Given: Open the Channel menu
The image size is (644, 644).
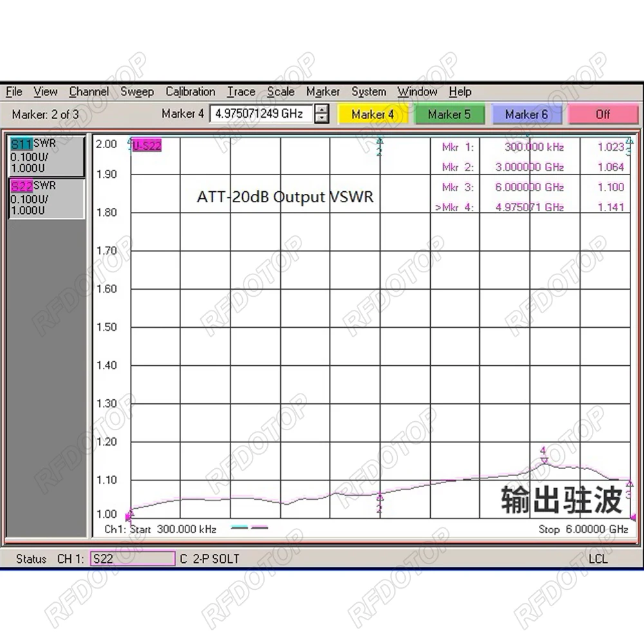Looking at the screenshot, I should coord(89,91).
